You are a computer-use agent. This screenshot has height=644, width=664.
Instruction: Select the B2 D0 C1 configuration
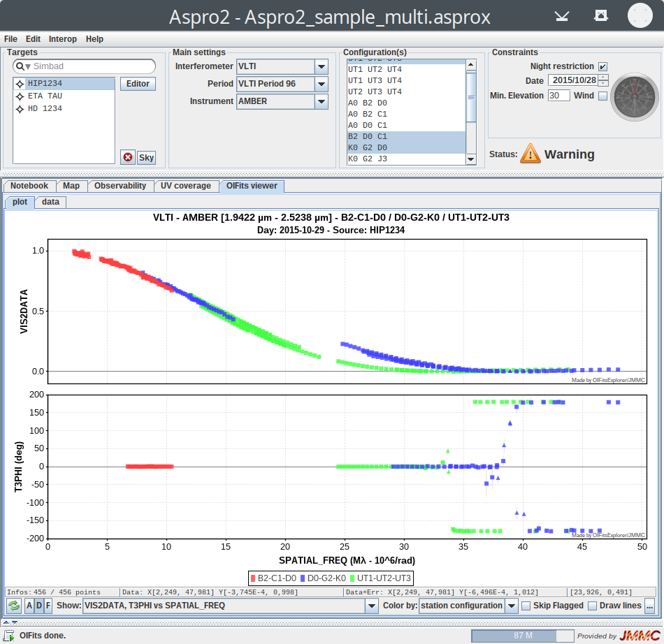[406, 136]
